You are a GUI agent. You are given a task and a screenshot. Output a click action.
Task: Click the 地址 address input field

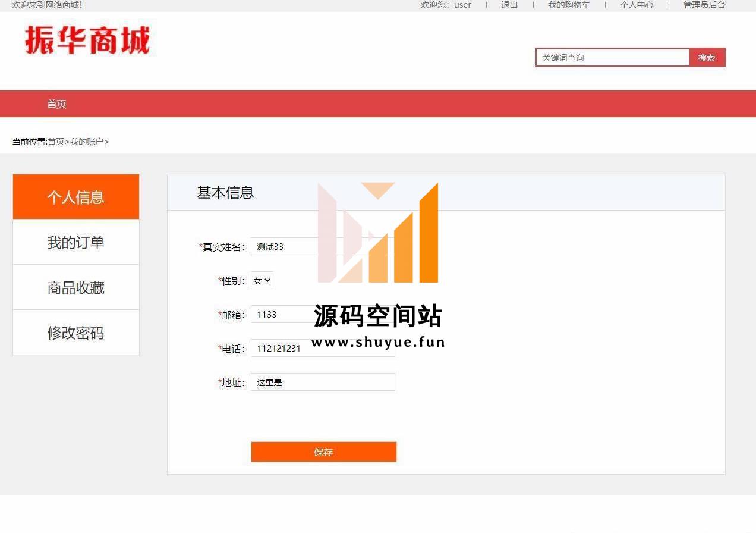click(x=323, y=382)
